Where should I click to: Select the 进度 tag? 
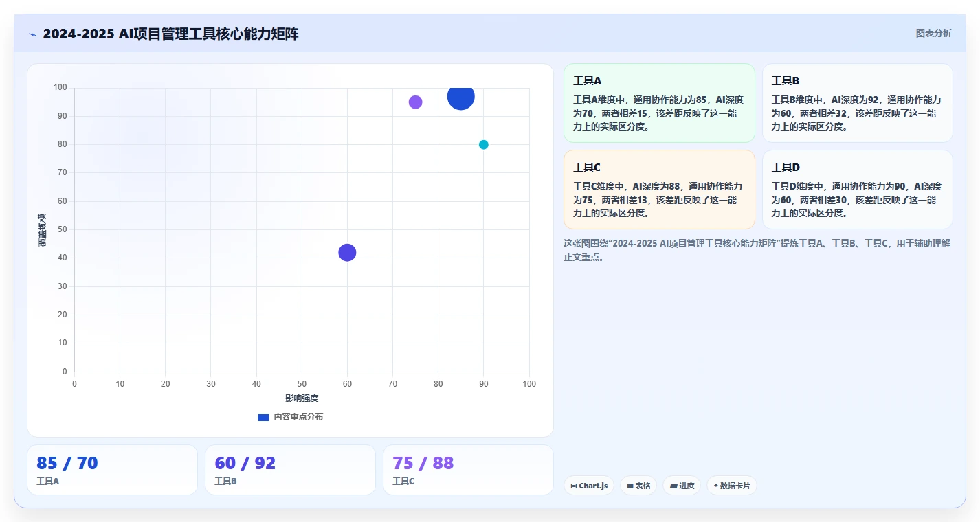tap(682, 486)
